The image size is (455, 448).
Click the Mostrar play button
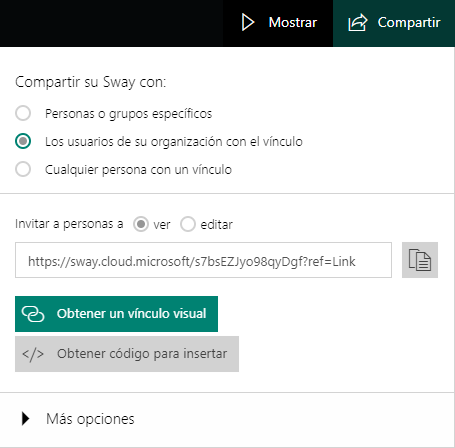tap(278, 23)
